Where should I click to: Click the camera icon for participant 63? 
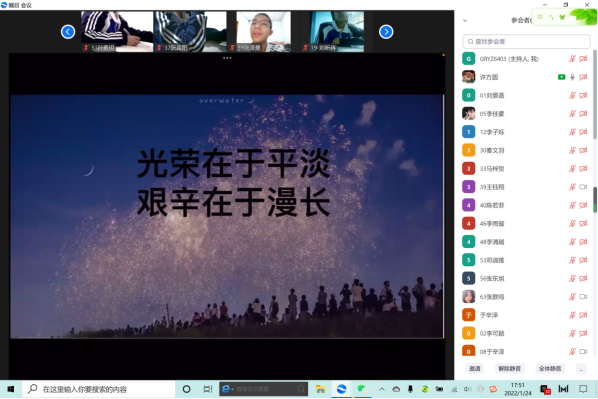(x=583, y=297)
